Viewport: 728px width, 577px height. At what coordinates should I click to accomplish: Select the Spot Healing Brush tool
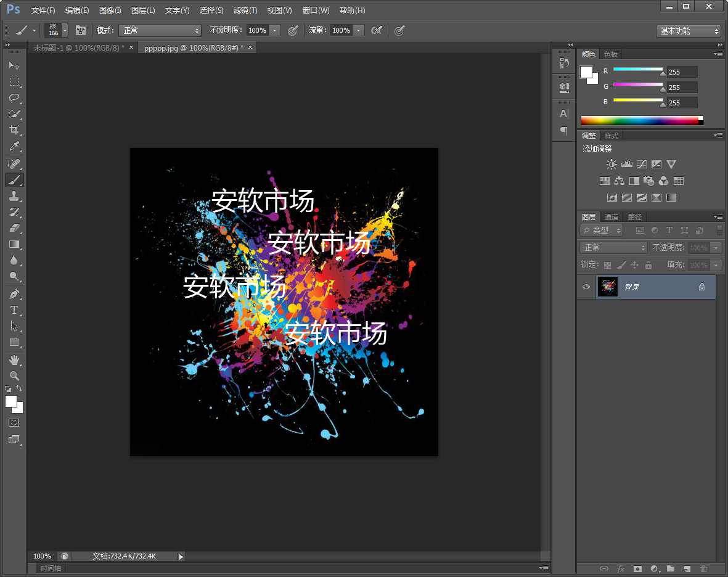(x=14, y=163)
